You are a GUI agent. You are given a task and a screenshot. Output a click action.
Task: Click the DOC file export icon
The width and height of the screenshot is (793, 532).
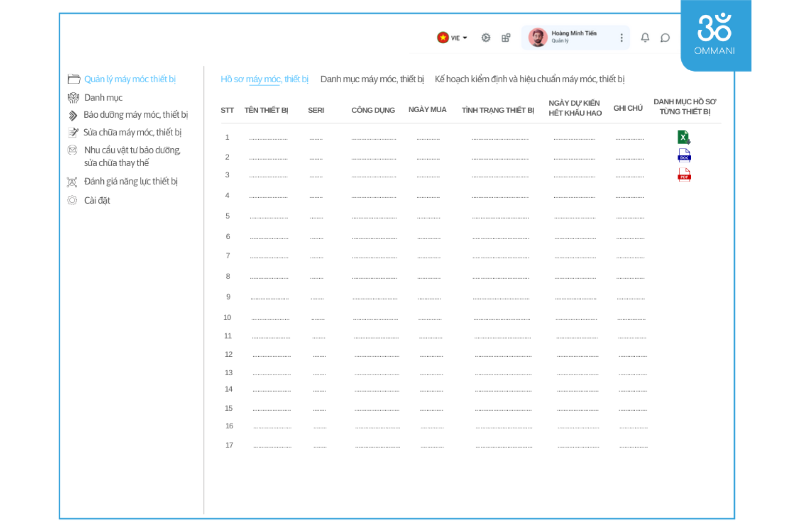(x=684, y=155)
